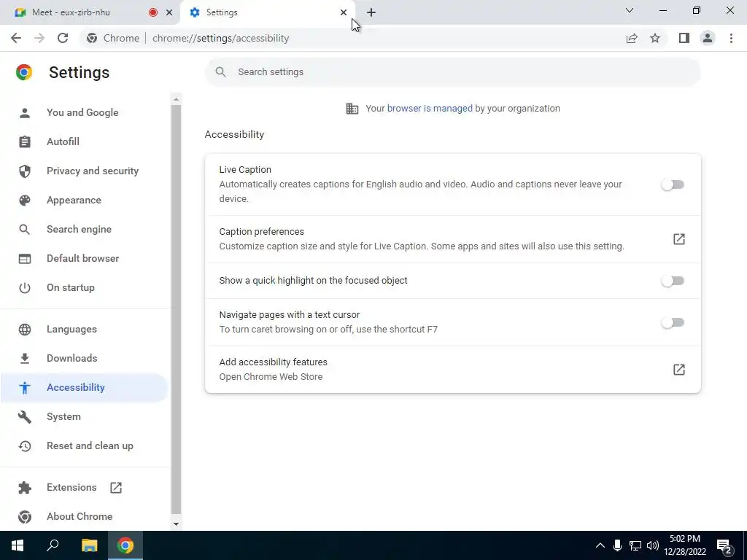Click the sidebar scrollbar down arrow
The image size is (747, 560).
tap(176, 524)
